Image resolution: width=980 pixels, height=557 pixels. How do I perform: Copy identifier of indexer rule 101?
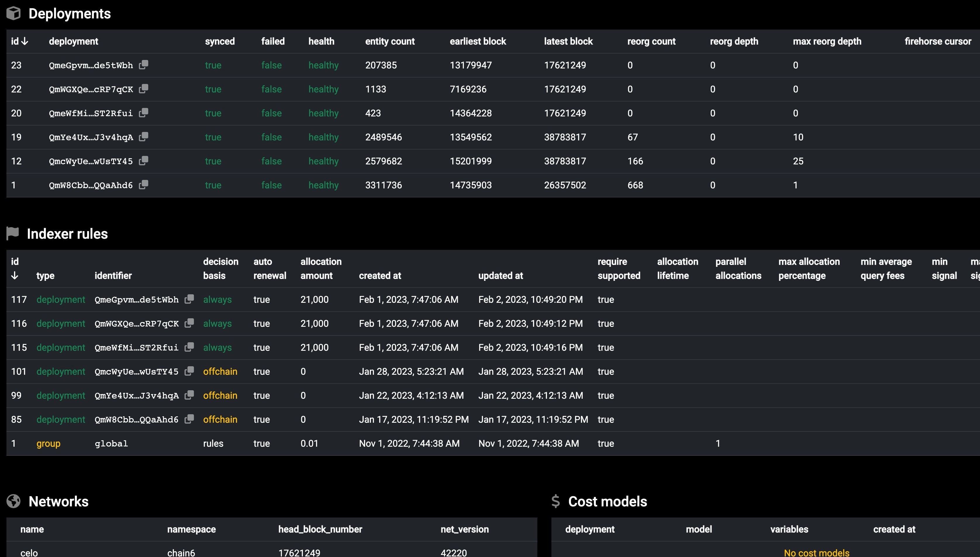pyautogui.click(x=189, y=371)
